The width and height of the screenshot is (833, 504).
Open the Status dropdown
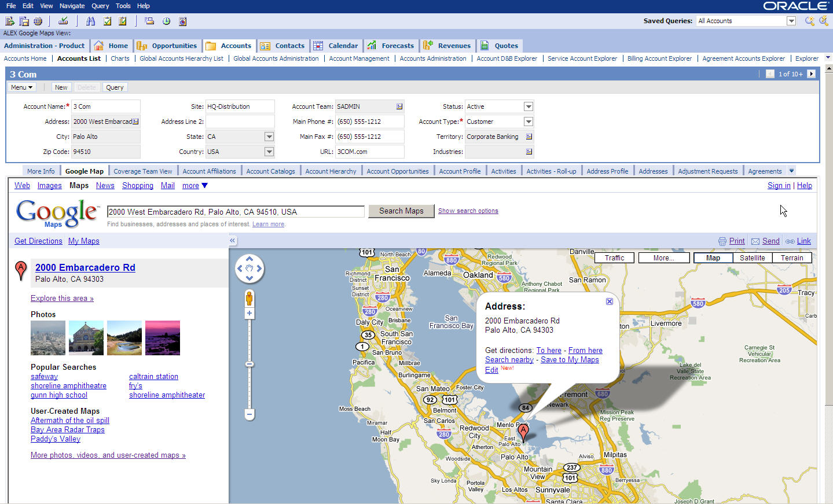pos(529,106)
